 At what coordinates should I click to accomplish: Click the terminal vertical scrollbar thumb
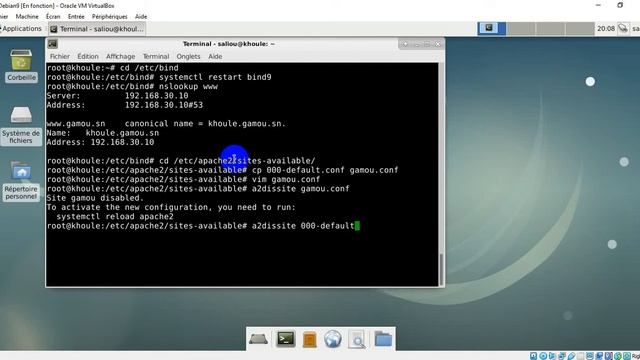coord(441,269)
